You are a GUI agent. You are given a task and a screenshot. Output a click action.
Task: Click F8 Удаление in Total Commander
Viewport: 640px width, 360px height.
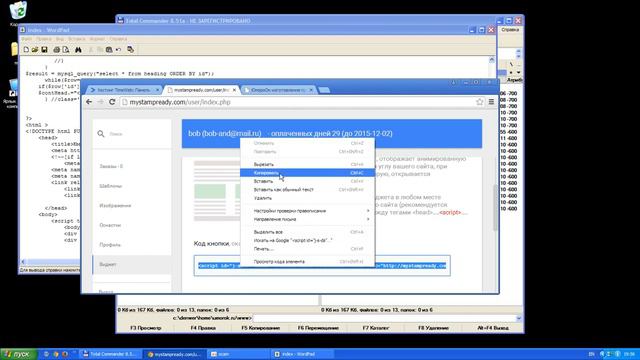point(433,328)
